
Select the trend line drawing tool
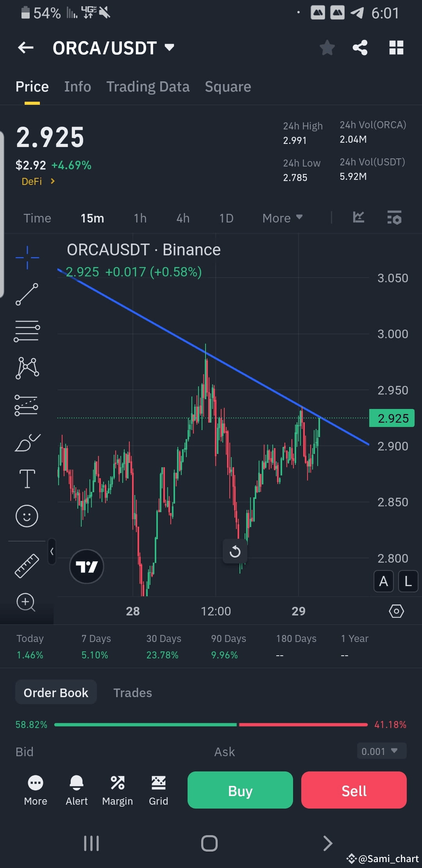pyautogui.click(x=27, y=294)
